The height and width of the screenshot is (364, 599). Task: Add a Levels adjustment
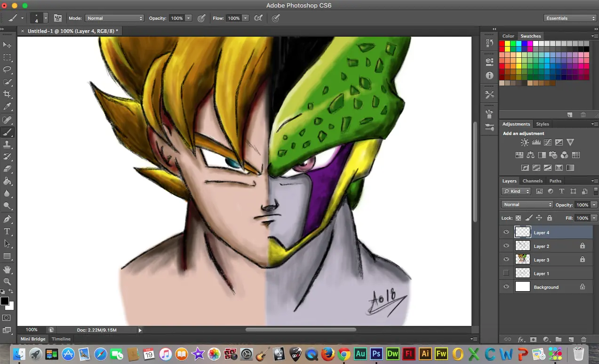click(536, 142)
